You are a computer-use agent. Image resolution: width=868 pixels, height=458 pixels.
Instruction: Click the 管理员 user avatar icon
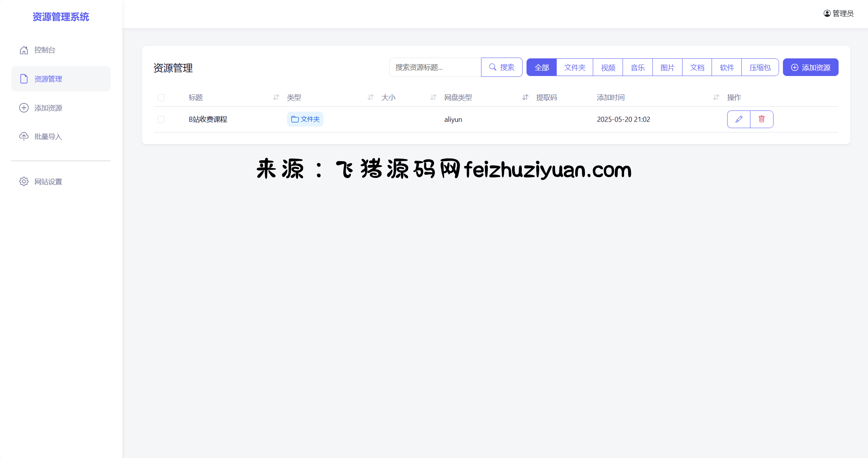pos(827,13)
